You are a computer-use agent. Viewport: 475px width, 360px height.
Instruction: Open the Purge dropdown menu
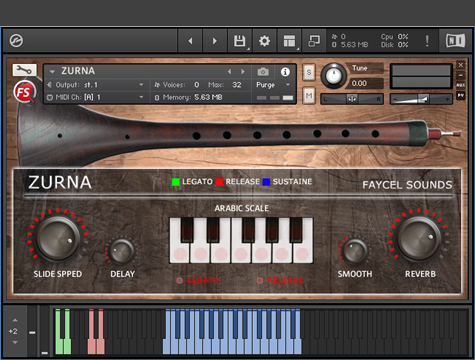[273, 85]
